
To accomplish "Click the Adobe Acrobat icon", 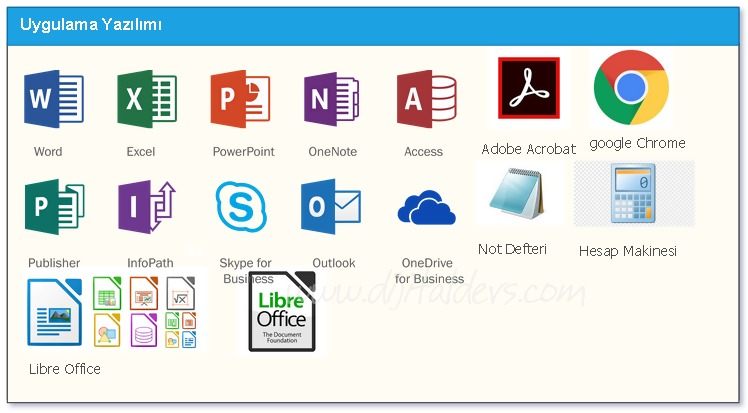I will coord(528,90).
